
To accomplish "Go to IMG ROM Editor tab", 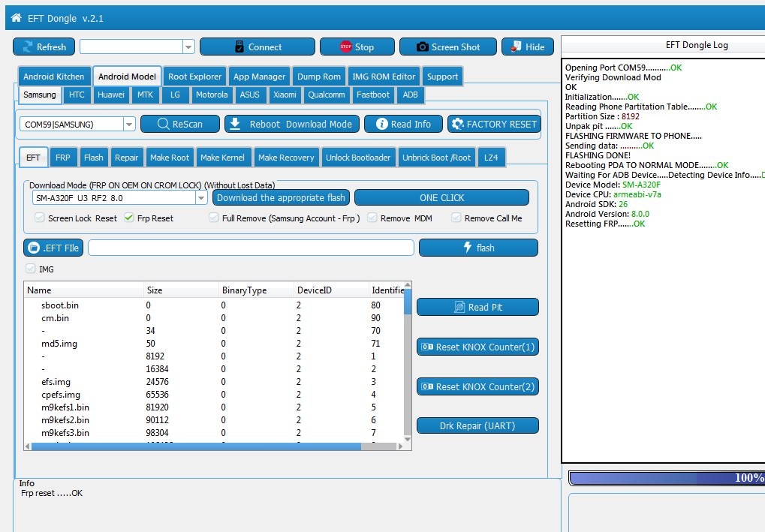I will pyautogui.click(x=384, y=77).
